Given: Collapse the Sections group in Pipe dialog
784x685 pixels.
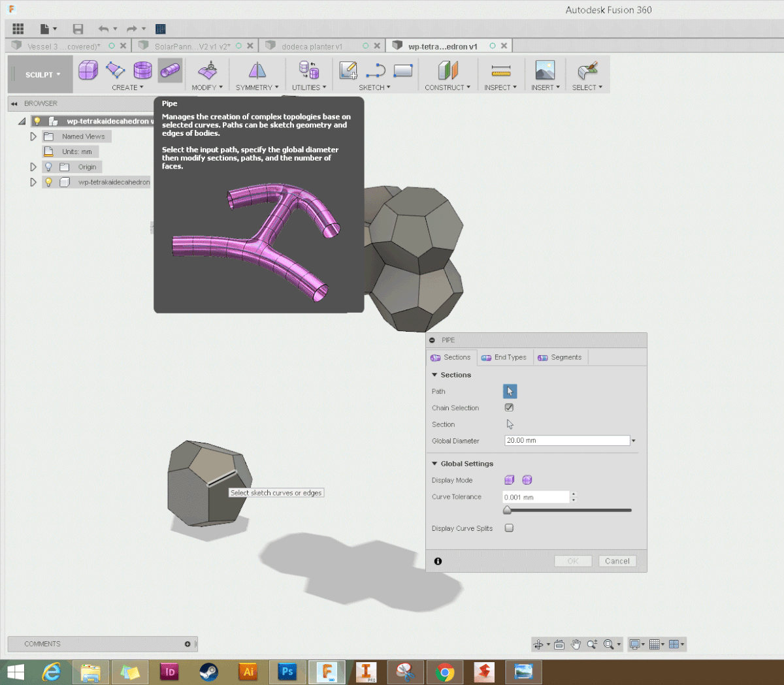Looking at the screenshot, I should point(434,375).
